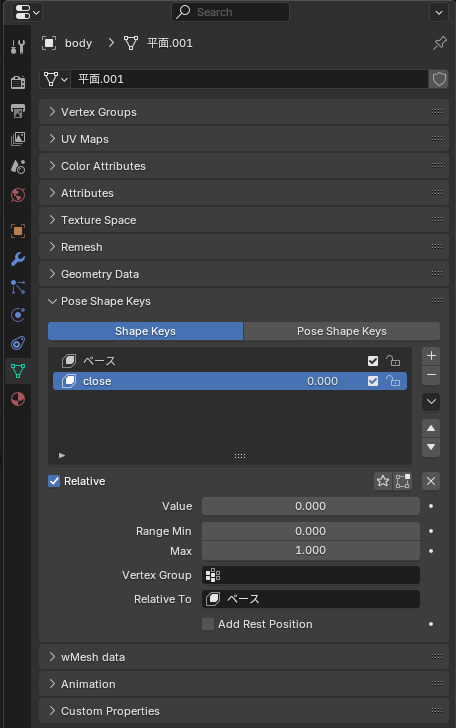This screenshot has width=456, height=728.
Task: Click the Value slider field
Action: click(311, 506)
